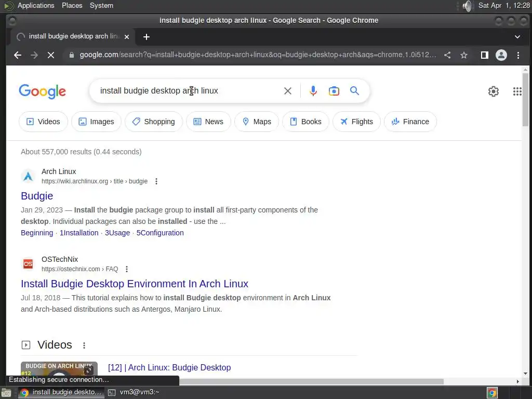Click the OSTechNix site favicon

point(28,264)
